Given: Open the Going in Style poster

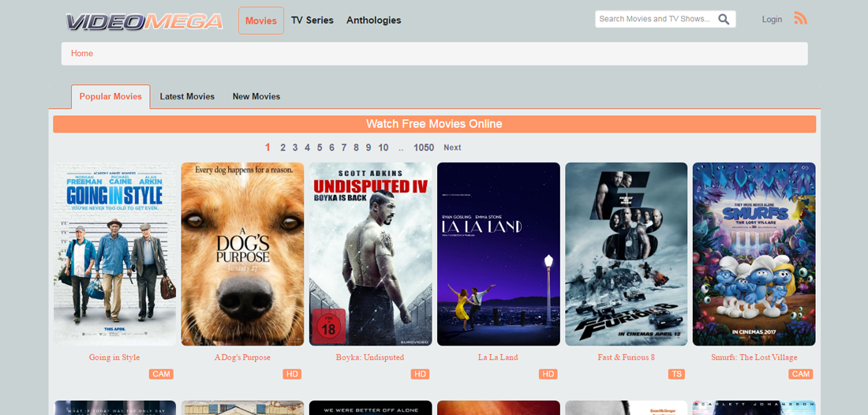Looking at the screenshot, I should tap(114, 254).
